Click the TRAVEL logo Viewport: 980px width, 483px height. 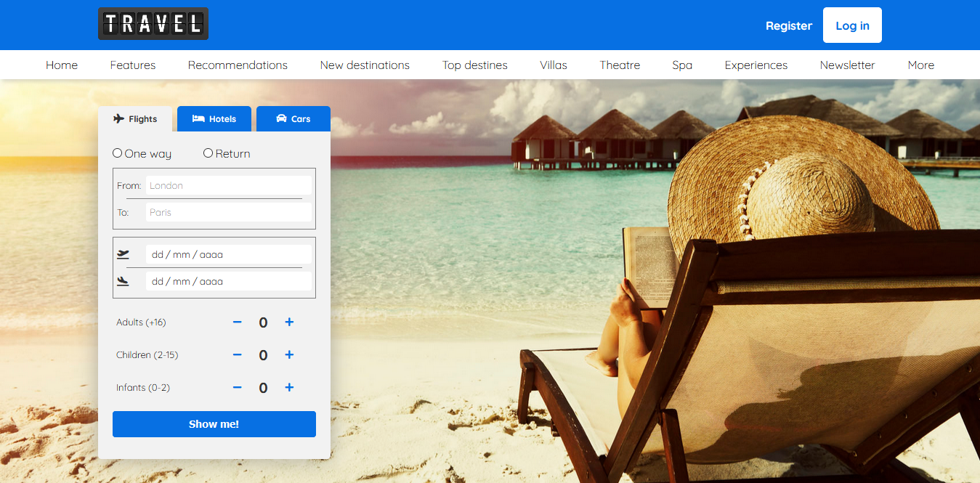point(153,24)
